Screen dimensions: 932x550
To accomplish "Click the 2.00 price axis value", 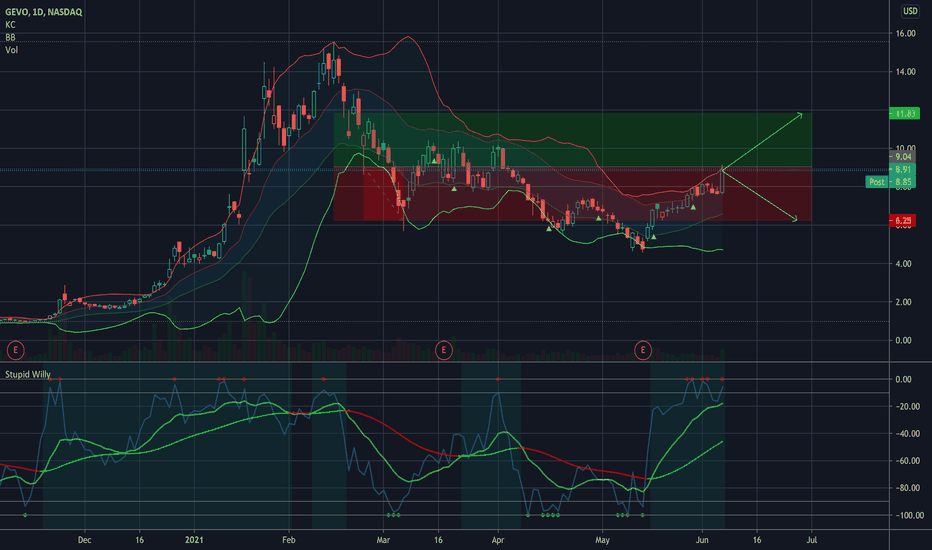I will coord(903,302).
